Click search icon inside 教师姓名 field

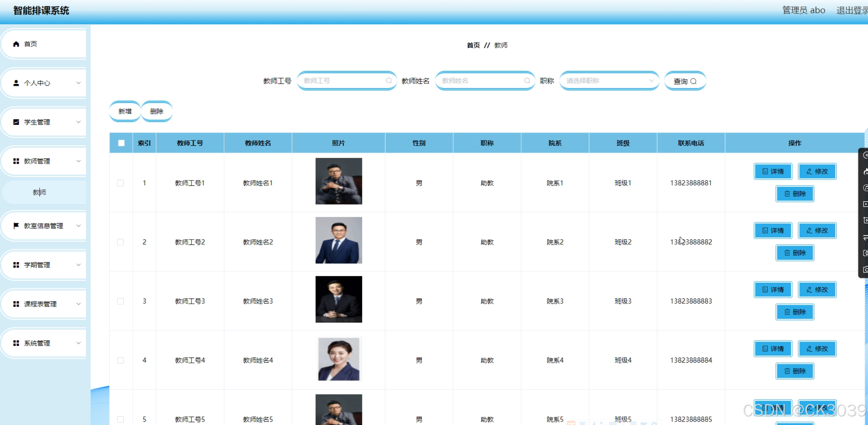527,81
